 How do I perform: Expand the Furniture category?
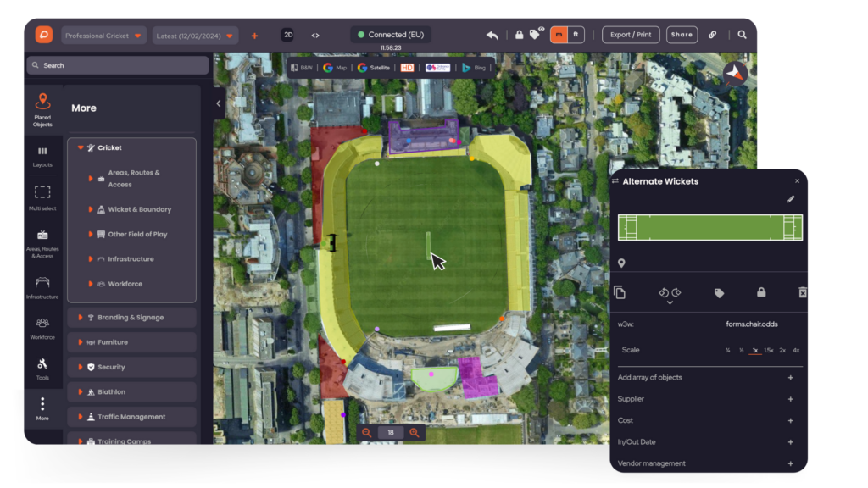(131, 342)
